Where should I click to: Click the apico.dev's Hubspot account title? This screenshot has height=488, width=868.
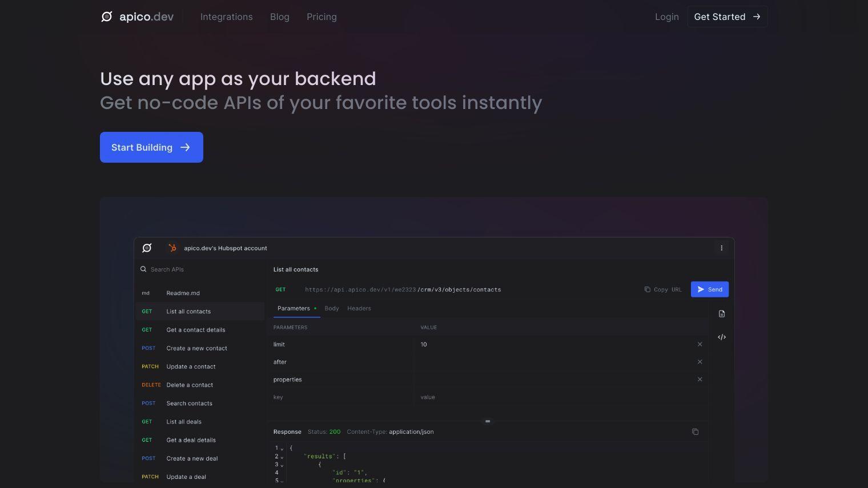(226, 248)
